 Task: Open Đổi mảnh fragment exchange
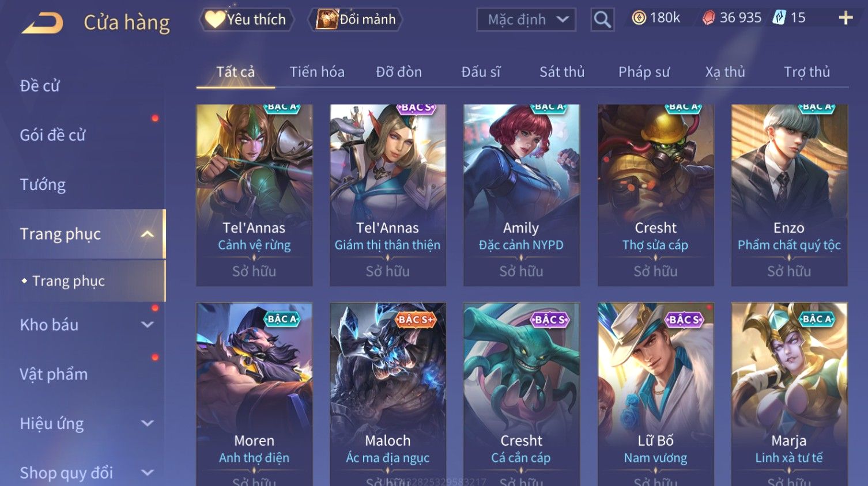(356, 20)
